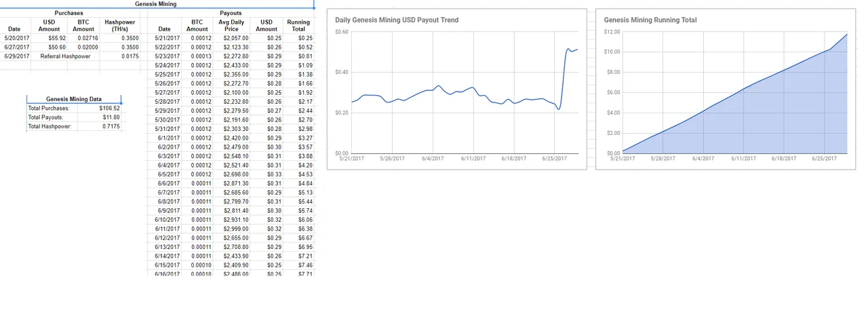Image resolution: width=868 pixels, height=325 pixels.
Task: Select the $2,433.00 average price cell
Action: click(232, 65)
